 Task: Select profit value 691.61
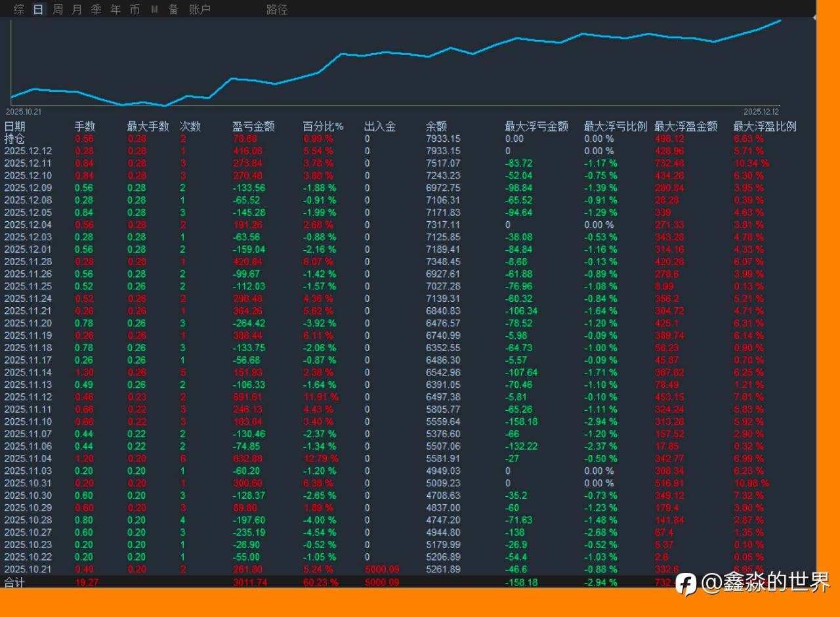point(247,397)
